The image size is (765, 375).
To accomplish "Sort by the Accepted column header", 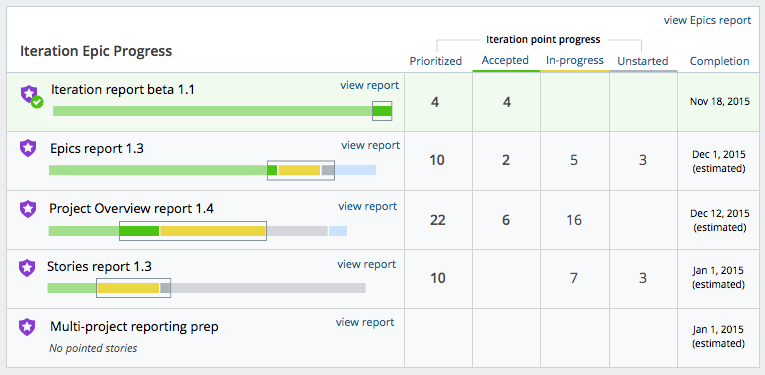I will point(505,60).
